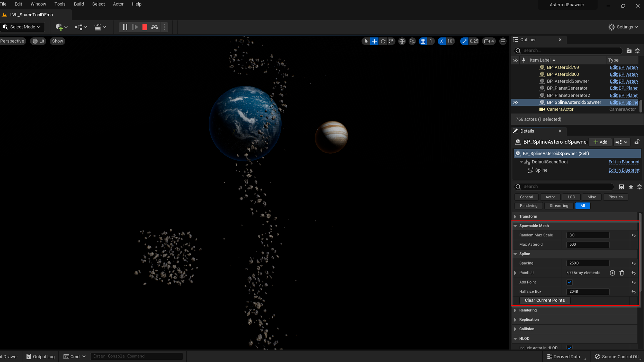This screenshot has height=362, width=644.
Task: Change rotation snap value 10°
Action: point(451,41)
